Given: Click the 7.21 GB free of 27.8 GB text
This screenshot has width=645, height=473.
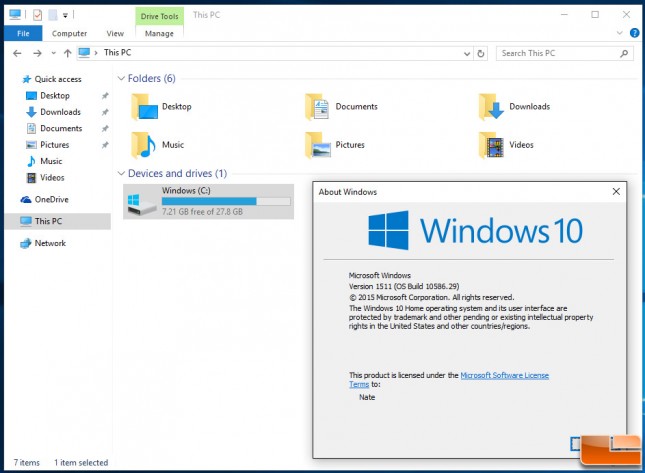Looking at the screenshot, I should [202, 212].
